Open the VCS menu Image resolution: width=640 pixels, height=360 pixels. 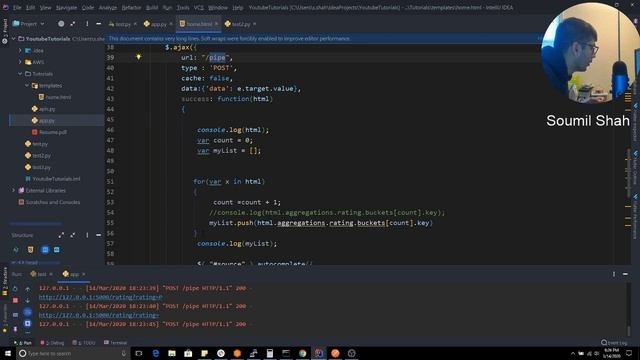(198, 7)
